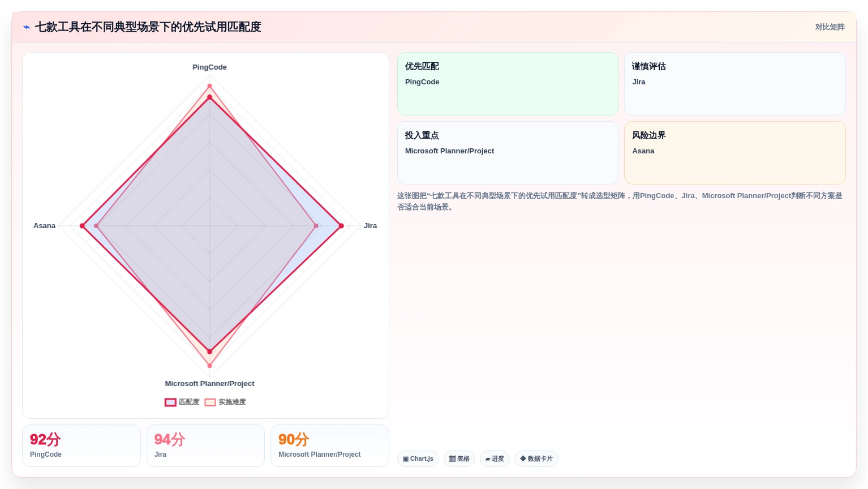
Task: Toggle the 匹配度 legend series
Action: point(182,402)
